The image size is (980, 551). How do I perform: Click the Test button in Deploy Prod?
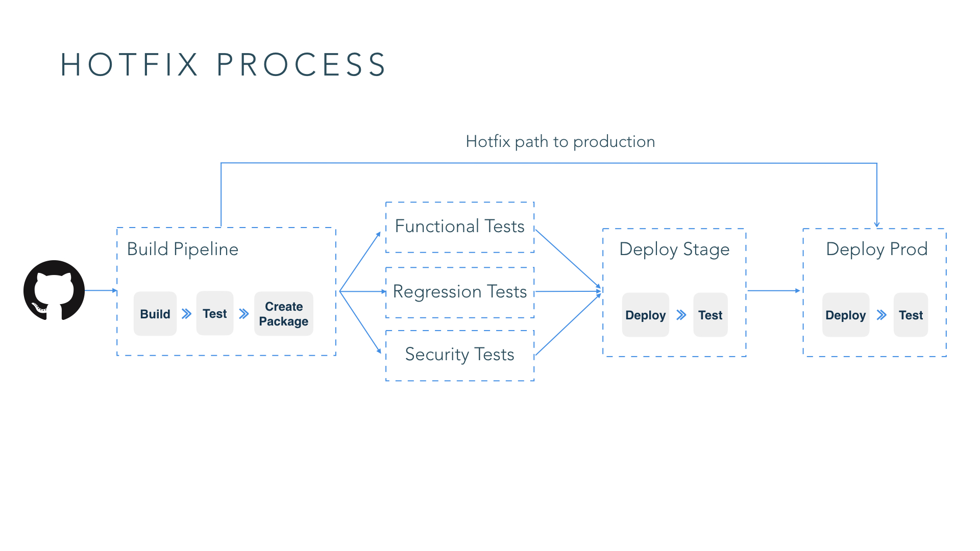[x=911, y=314]
